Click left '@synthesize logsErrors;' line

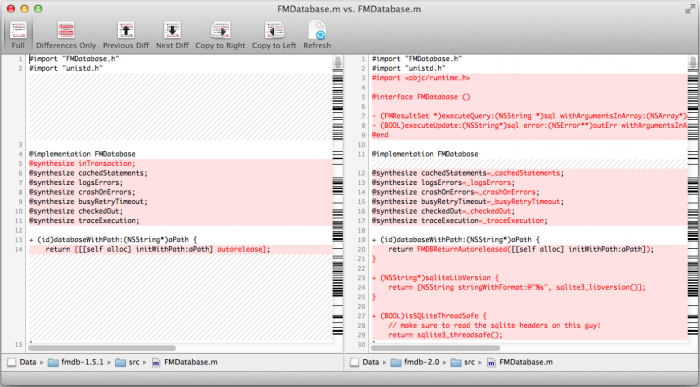pos(180,183)
